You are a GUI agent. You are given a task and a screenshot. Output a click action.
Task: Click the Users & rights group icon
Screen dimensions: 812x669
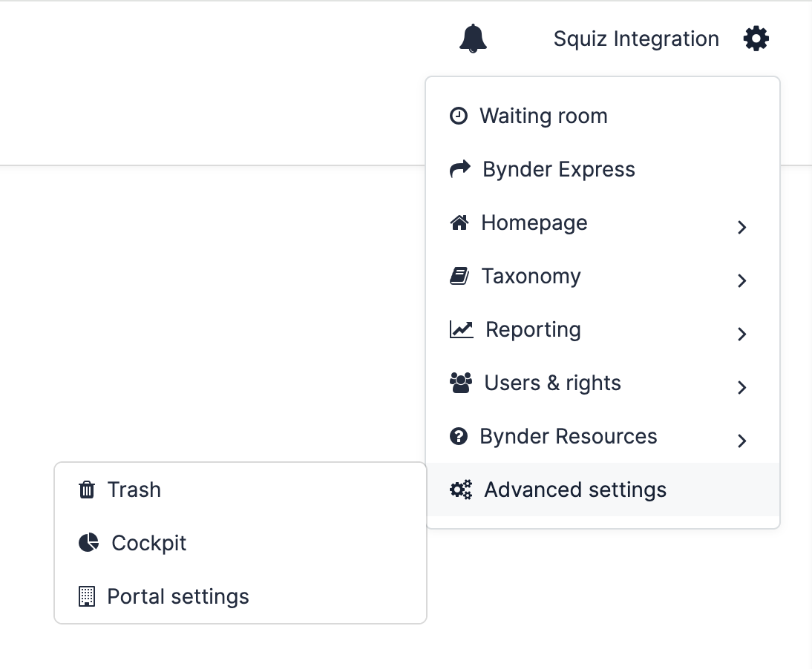(461, 383)
